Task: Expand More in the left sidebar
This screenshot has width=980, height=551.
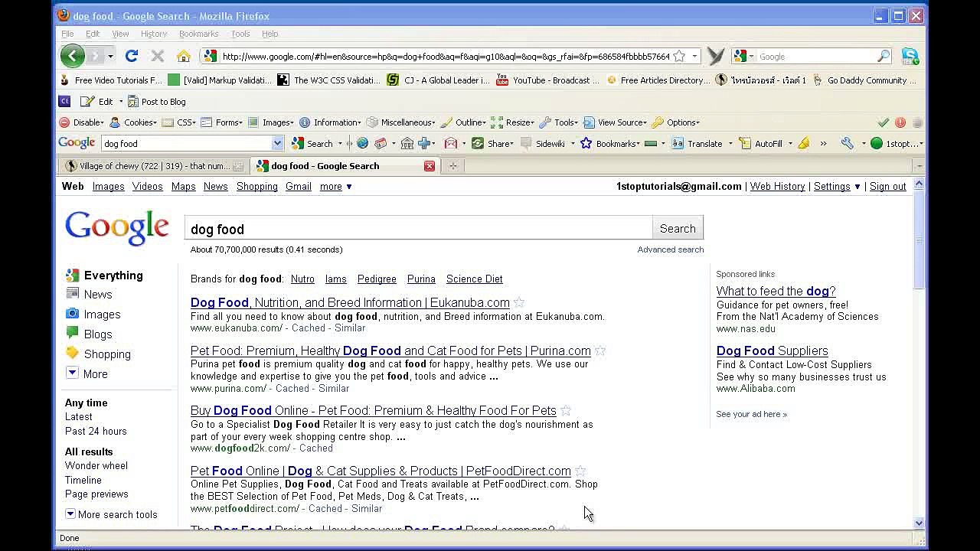Action: [95, 374]
